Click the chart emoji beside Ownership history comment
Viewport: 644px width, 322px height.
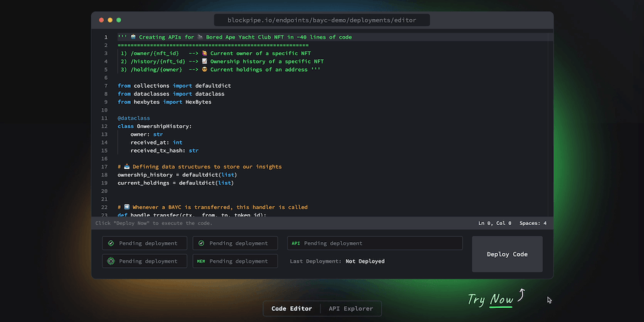[x=204, y=62]
